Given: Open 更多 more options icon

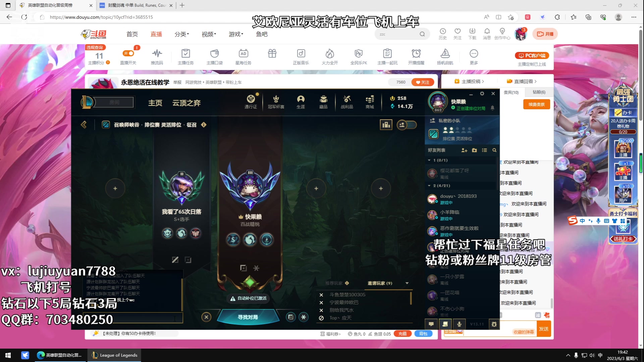Looking at the screenshot, I should pyautogui.click(x=474, y=56).
